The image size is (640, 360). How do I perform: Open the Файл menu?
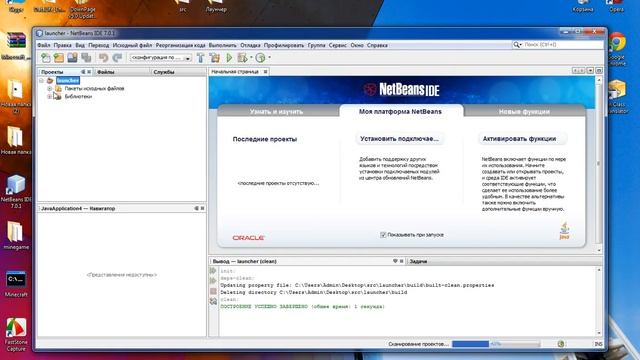44,45
